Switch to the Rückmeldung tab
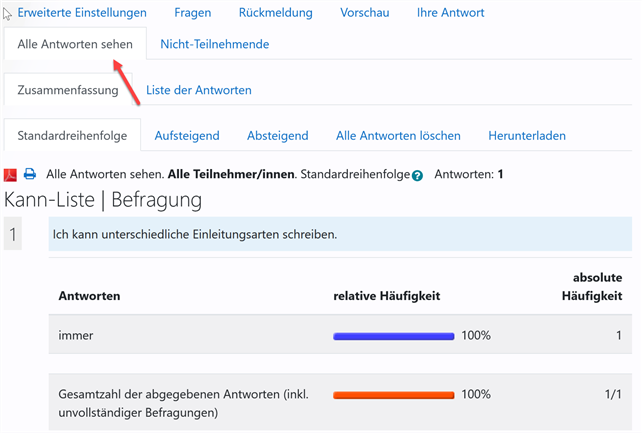This screenshot has height=433, width=642. [275, 13]
